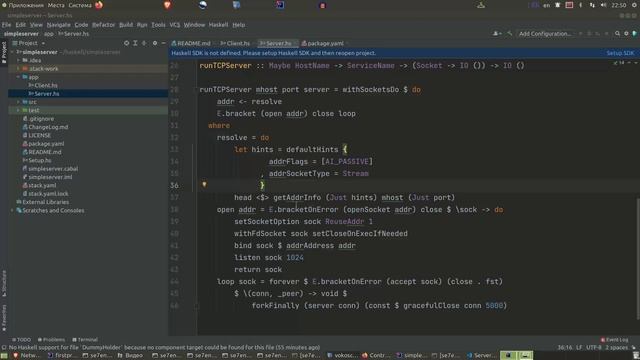
Task: Open the Refactor menu
Action: [x=103, y=24]
